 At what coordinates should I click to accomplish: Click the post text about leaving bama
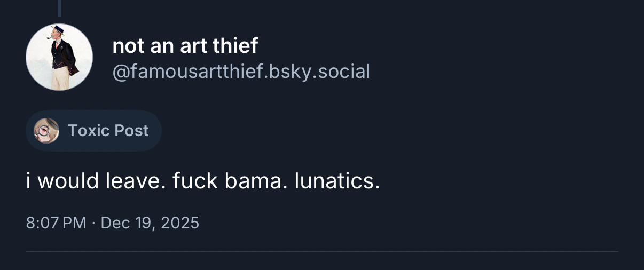click(203, 181)
